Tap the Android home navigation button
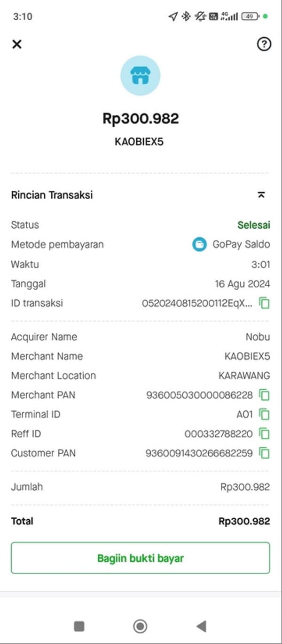Screen dimensions: 282x644 pyautogui.click(x=140, y=626)
